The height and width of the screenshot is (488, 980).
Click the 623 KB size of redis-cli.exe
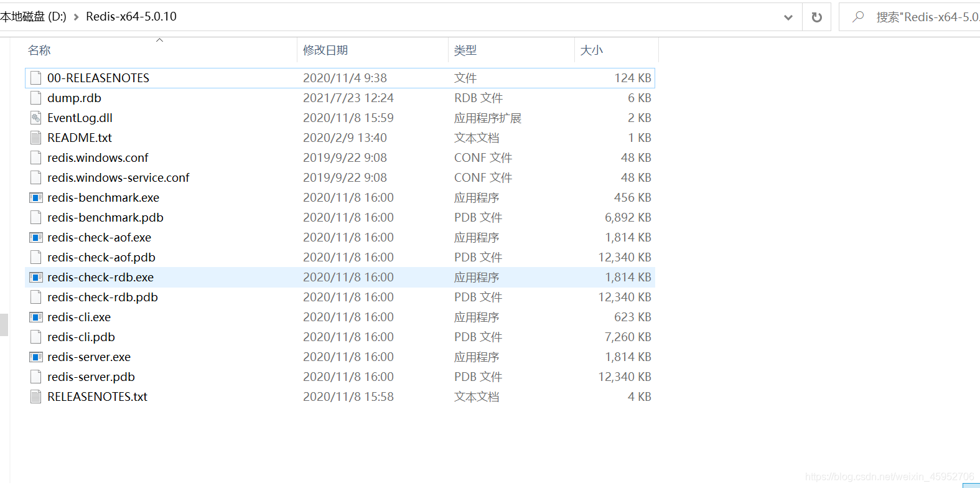coord(633,317)
